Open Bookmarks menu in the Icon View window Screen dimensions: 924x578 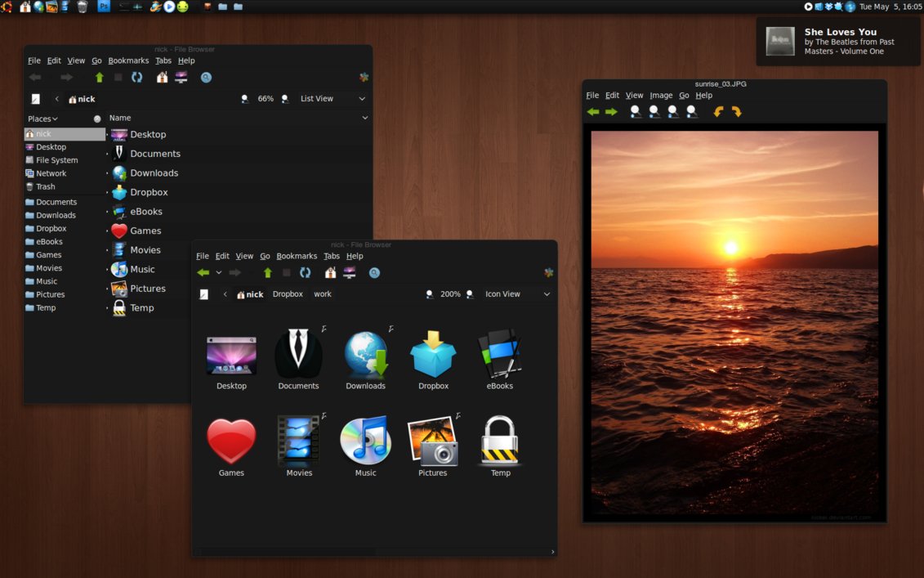(x=297, y=256)
